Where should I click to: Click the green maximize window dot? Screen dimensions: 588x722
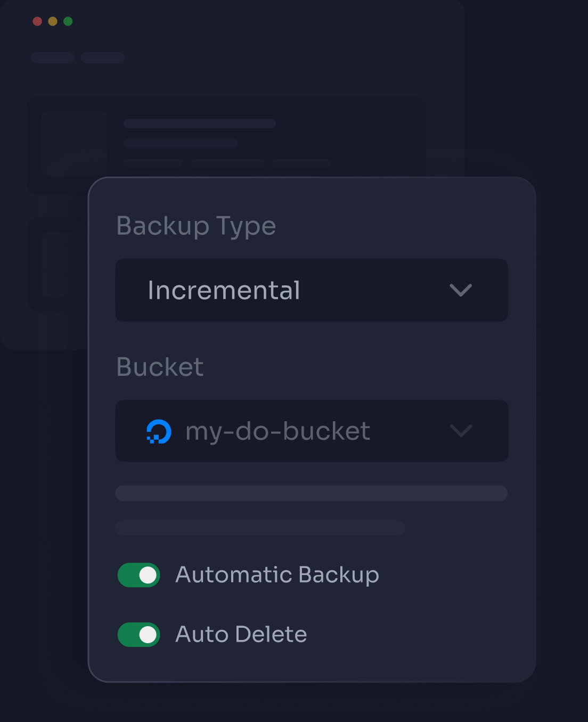[x=68, y=21]
